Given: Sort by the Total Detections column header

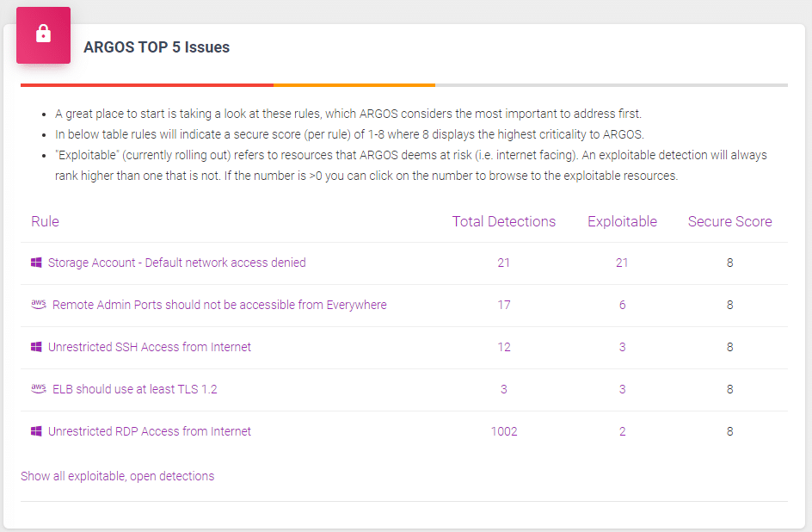Looking at the screenshot, I should coord(504,221).
